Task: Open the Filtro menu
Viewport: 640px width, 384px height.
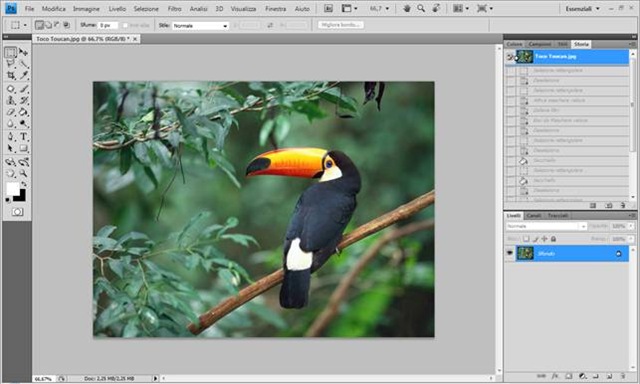Action: pos(174,9)
